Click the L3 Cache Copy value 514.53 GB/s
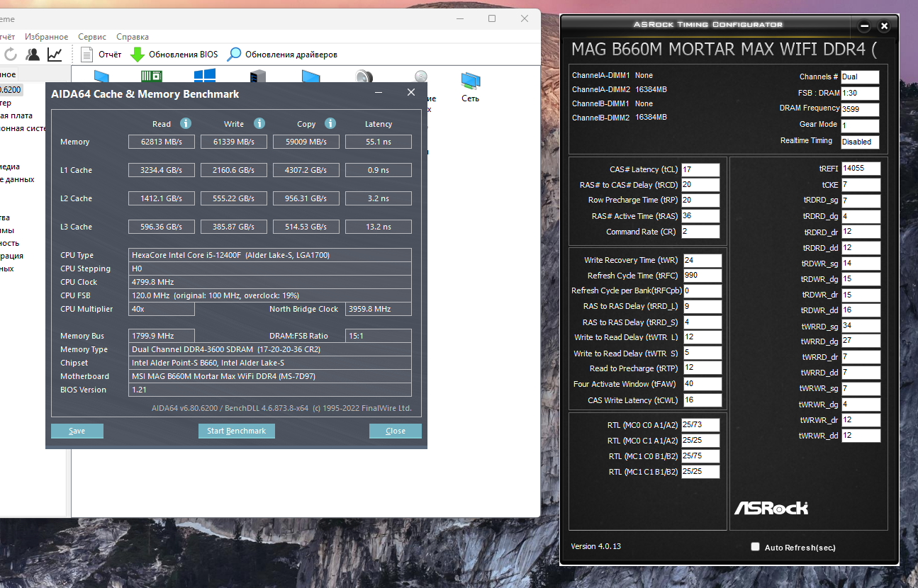Image resolution: width=918 pixels, height=588 pixels. click(306, 227)
